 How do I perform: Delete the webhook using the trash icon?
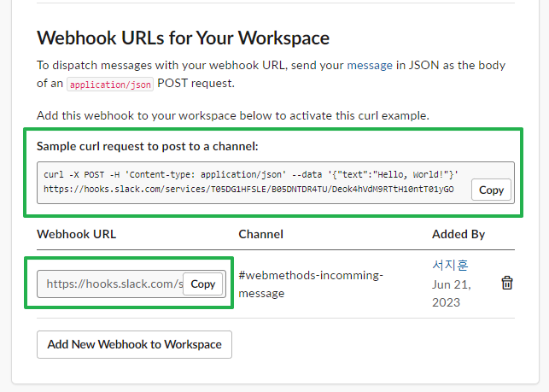point(506,283)
